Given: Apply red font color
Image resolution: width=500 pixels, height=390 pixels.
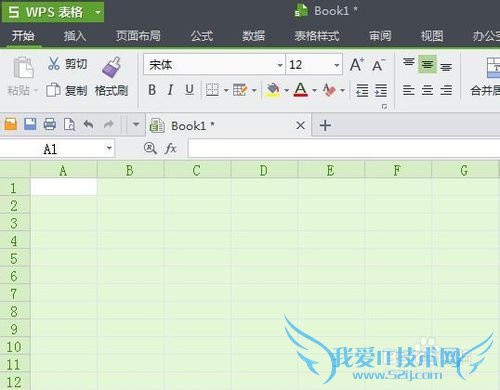Looking at the screenshot, I should (x=301, y=90).
